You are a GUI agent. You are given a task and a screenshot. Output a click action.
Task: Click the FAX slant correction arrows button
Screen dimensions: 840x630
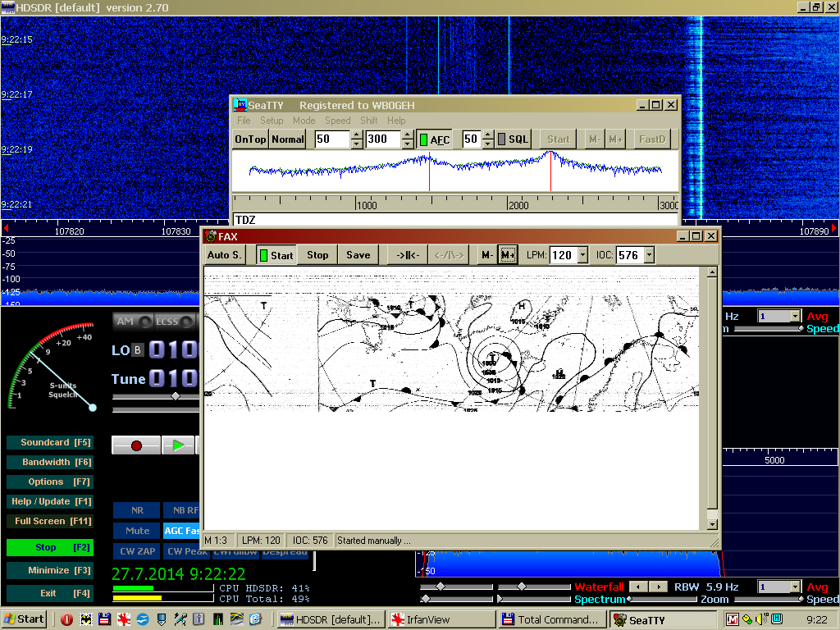449,255
